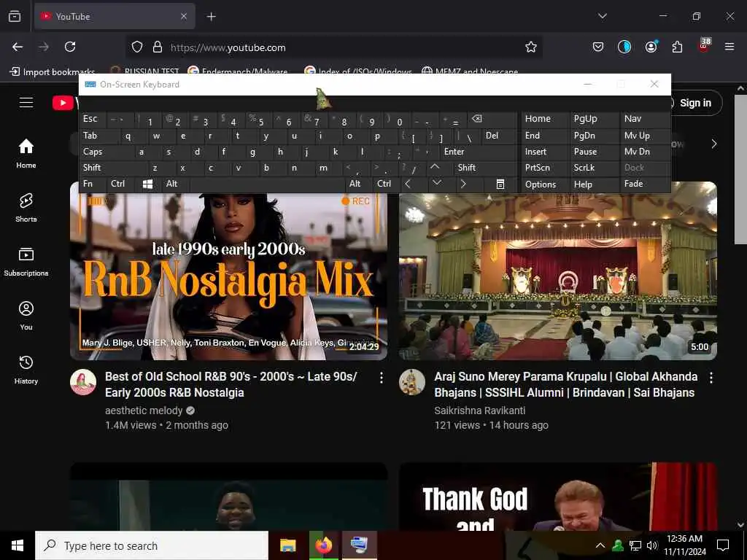Open File Explorer from taskbar
The image size is (747, 560).
point(287,545)
